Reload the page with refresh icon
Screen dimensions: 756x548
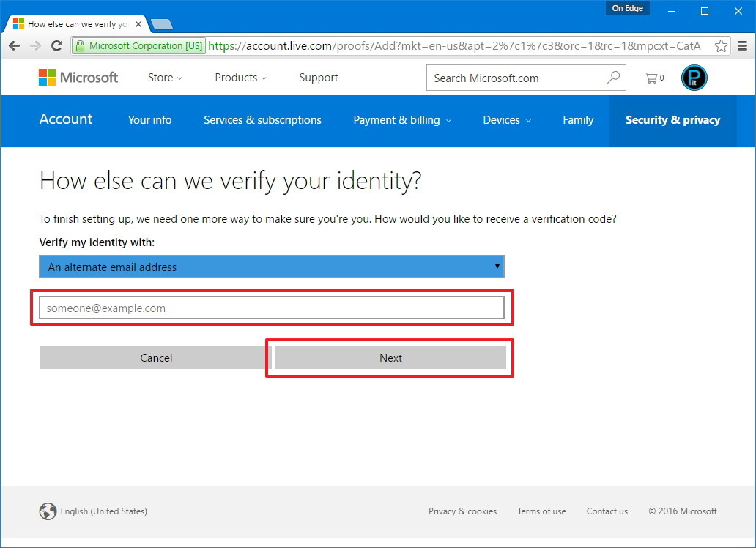click(x=56, y=46)
